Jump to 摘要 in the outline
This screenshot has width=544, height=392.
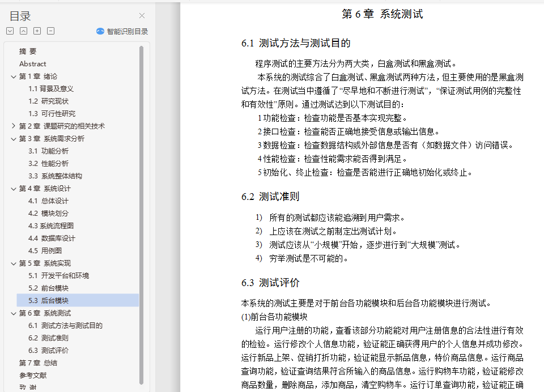[28, 52]
